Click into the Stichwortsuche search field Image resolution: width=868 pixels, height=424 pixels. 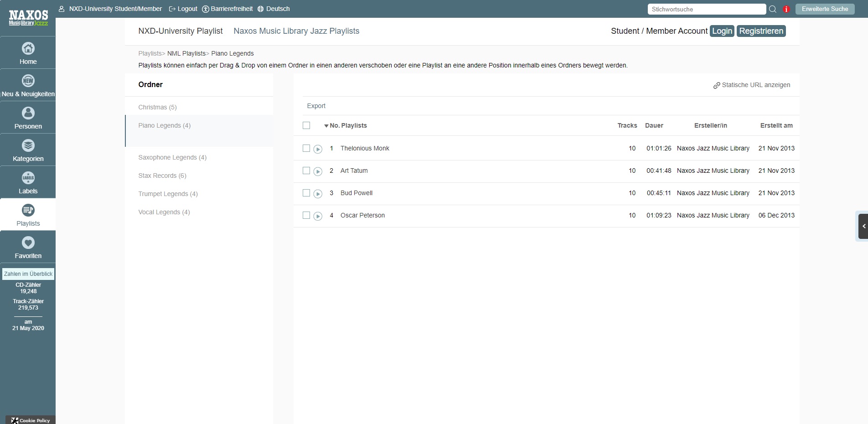click(706, 9)
